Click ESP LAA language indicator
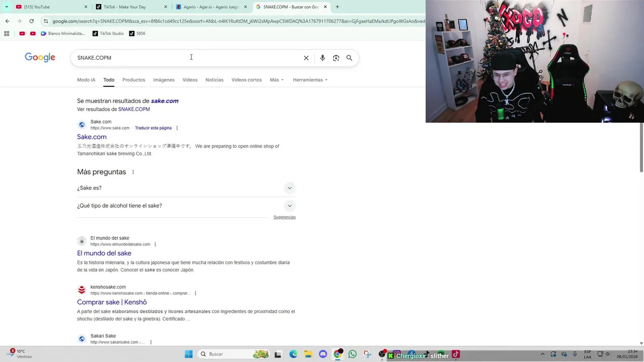The width and height of the screenshot is (644, 362). pyautogui.click(x=587, y=354)
